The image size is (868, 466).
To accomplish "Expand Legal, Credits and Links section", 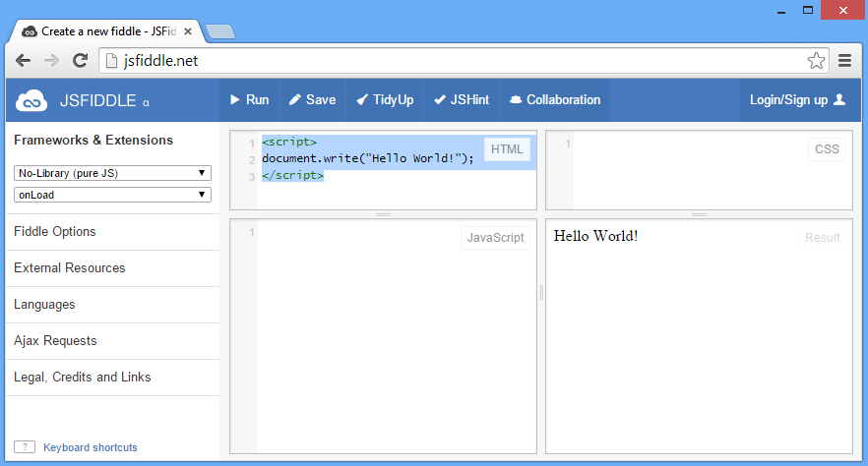I will [112, 378].
